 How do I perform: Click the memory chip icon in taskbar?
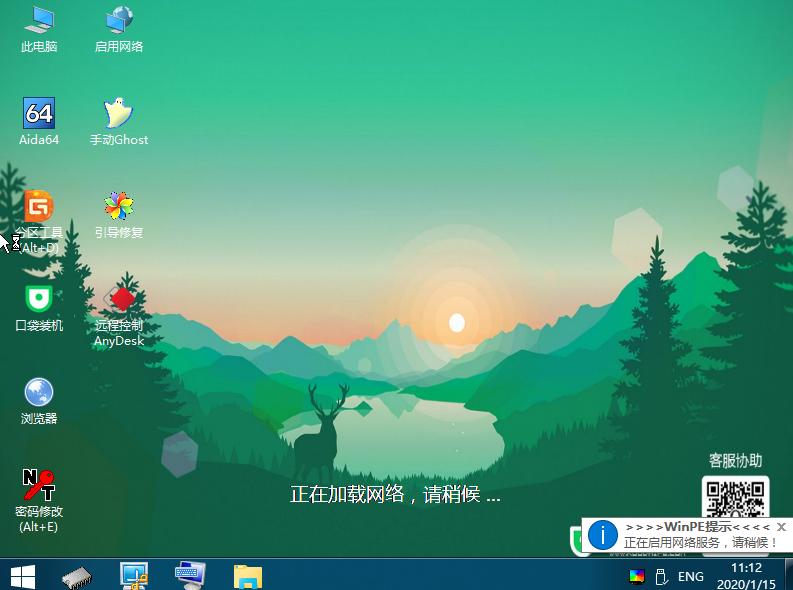77,575
